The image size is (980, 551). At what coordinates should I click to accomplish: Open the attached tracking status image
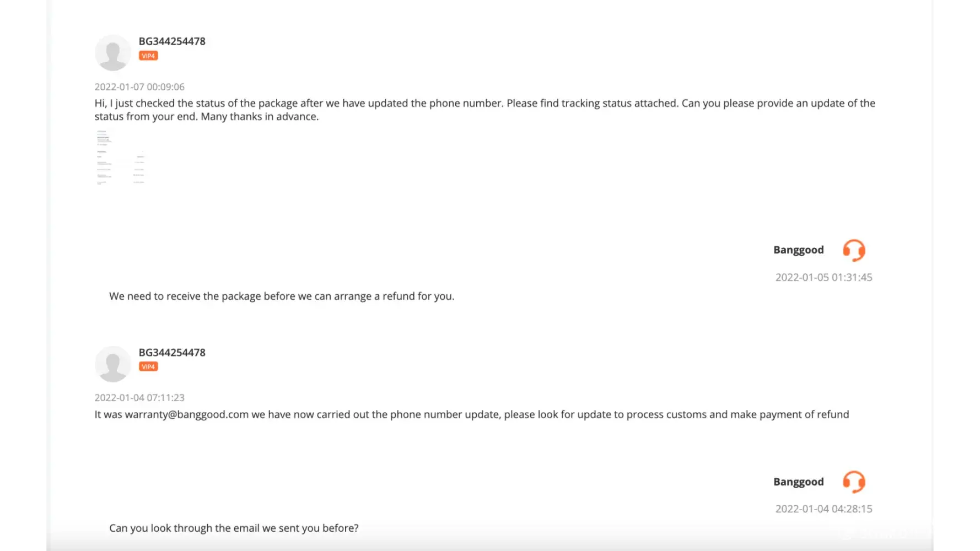click(121, 158)
